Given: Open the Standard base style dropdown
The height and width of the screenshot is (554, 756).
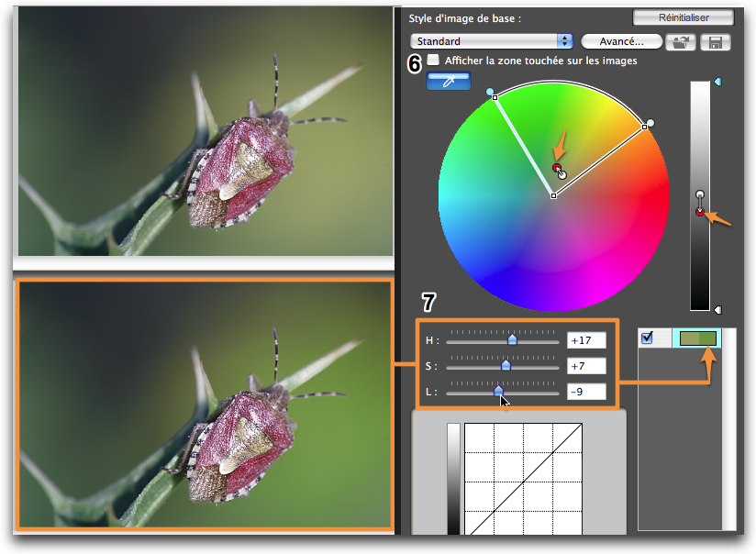Looking at the screenshot, I should click(x=491, y=41).
